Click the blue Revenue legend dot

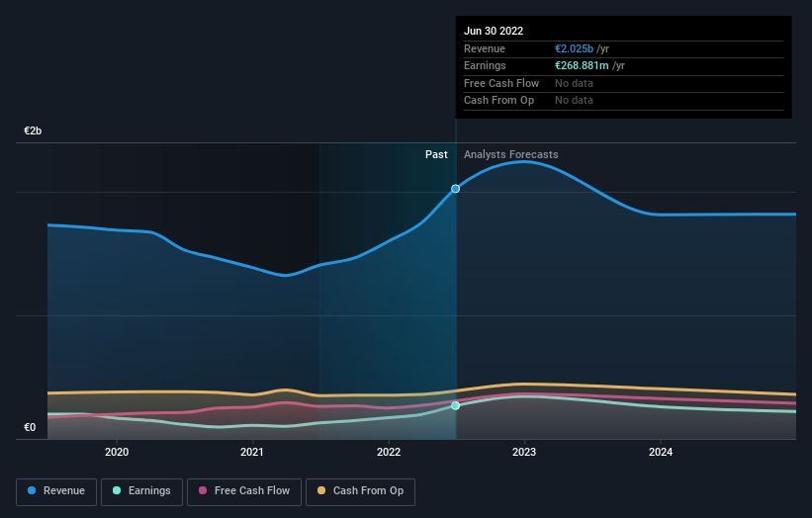[x=32, y=490]
